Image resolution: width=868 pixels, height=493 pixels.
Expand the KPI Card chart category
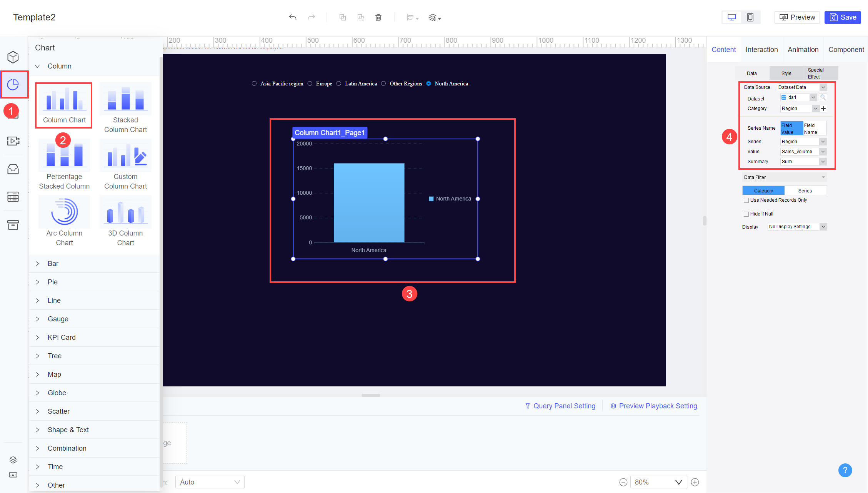coord(94,338)
